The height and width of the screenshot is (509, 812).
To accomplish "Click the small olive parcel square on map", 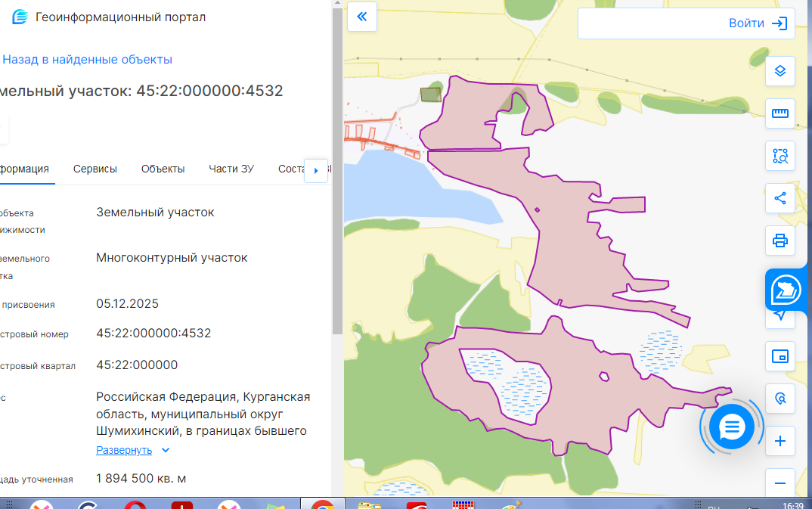I will (430, 95).
